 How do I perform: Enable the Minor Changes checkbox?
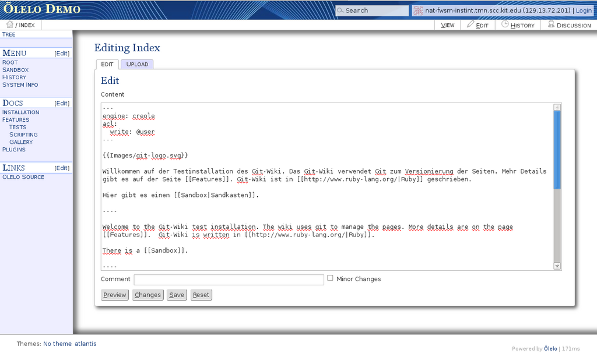tap(331, 278)
